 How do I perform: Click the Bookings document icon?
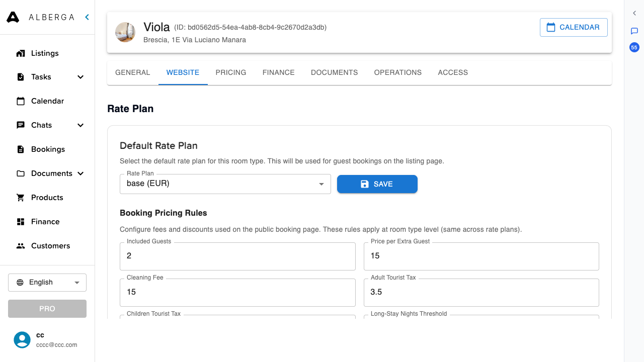pyautogui.click(x=21, y=149)
